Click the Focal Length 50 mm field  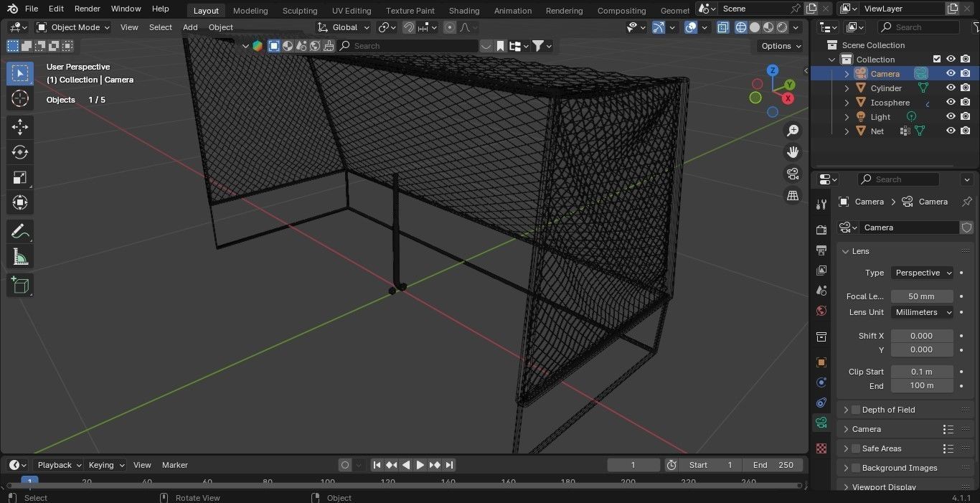pyautogui.click(x=922, y=296)
